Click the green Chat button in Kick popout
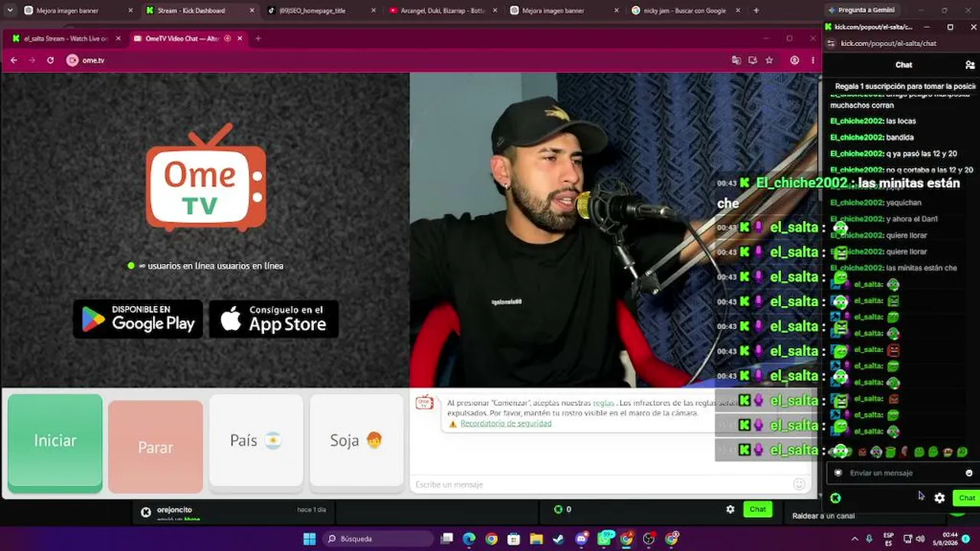This screenshot has width=980, height=551. point(967,498)
